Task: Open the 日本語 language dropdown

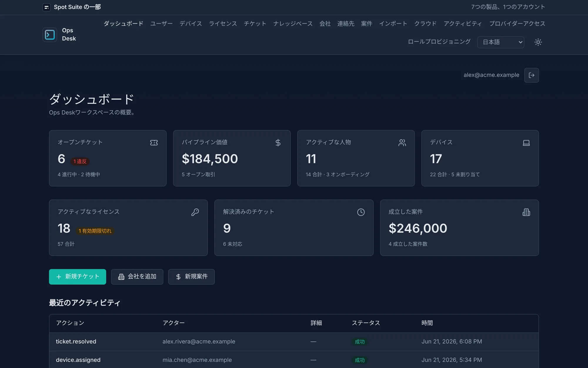Action: 501,42
